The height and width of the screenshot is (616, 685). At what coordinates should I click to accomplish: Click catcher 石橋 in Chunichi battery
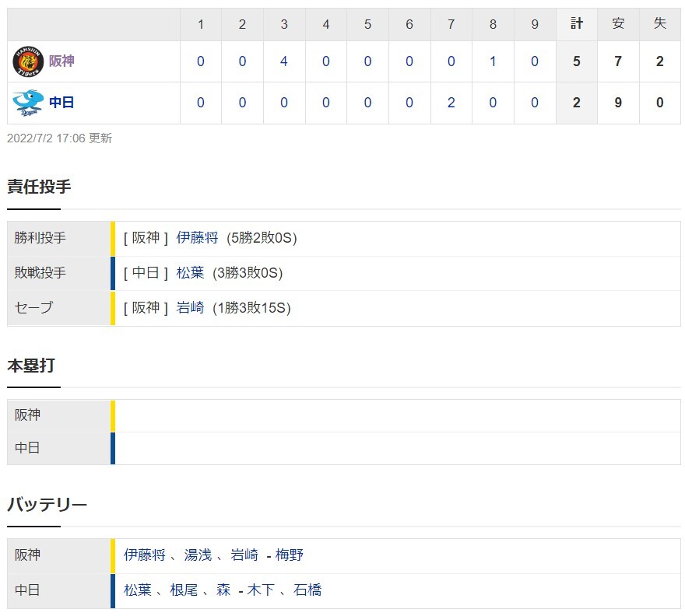[x=307, y=590]
